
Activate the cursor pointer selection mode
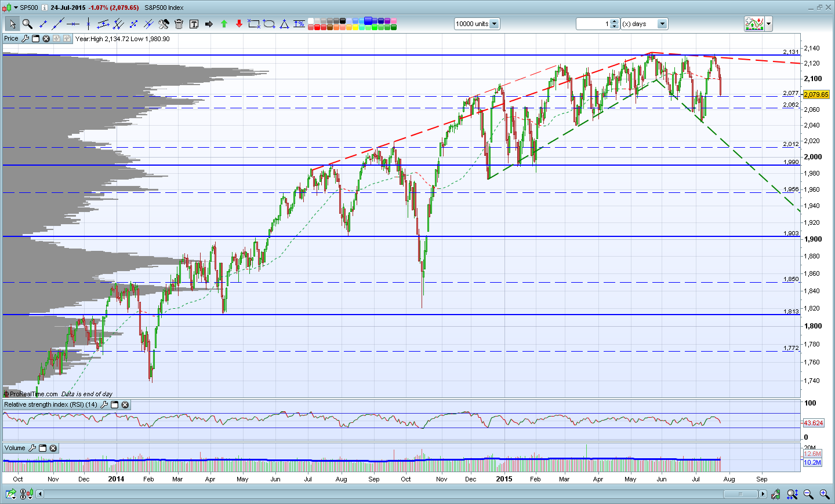point(12,24)
